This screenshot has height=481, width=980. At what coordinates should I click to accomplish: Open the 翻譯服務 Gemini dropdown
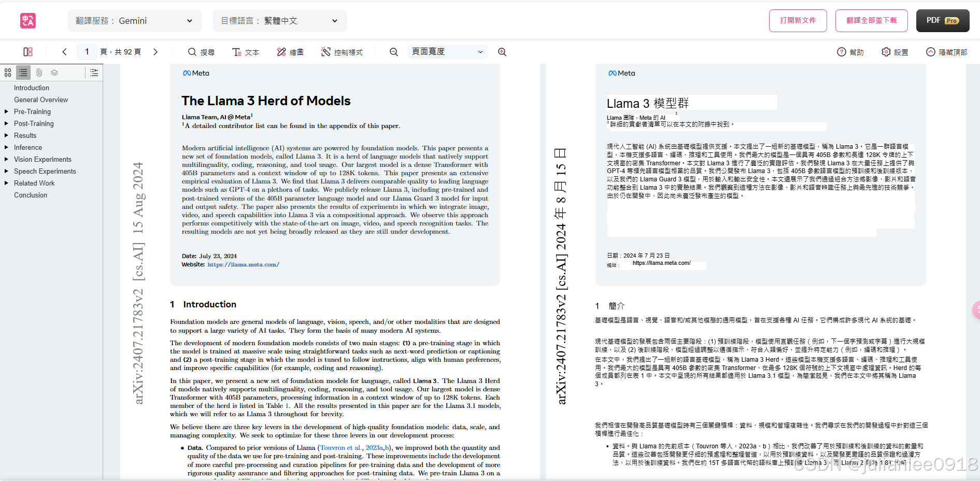pos(135,21)
